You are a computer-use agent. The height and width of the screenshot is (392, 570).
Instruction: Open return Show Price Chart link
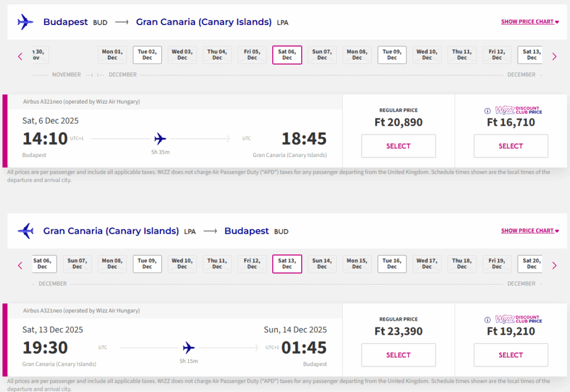click(530, 231)
